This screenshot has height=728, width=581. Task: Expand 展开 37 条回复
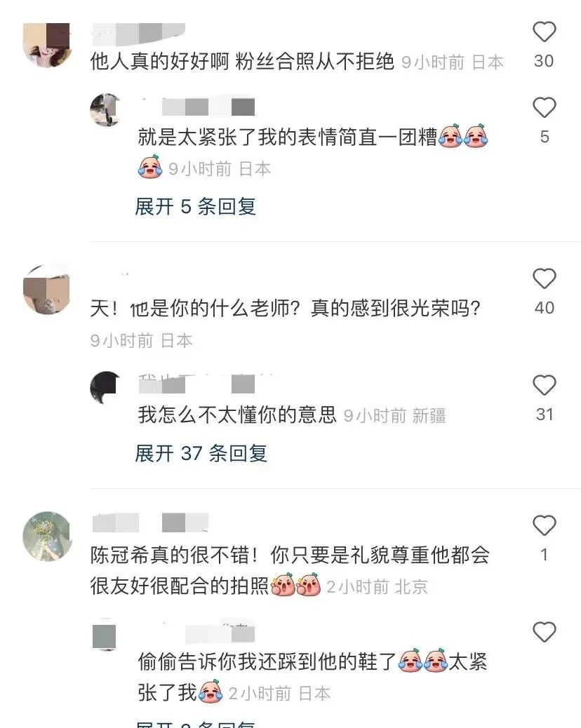(201, 453)
